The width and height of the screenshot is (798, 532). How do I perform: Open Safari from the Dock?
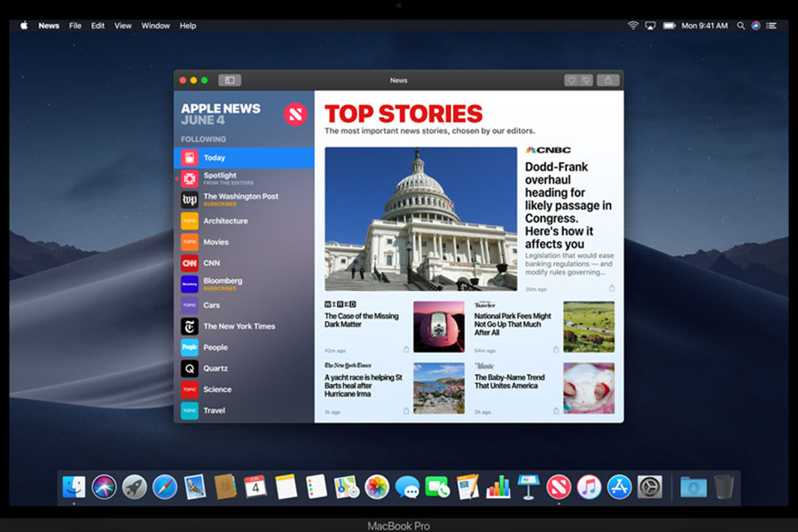165,487
